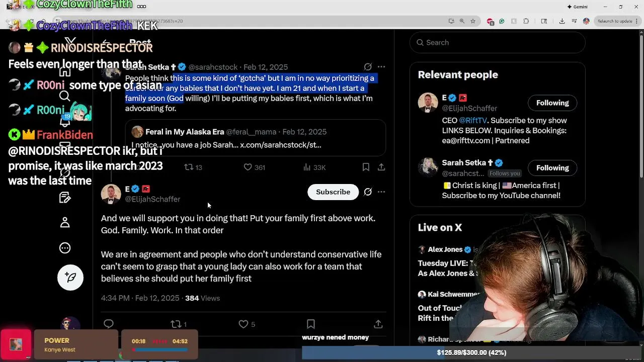Click the Relevant people heading
The height and width of the screenshot is (362, 644).
458,75
